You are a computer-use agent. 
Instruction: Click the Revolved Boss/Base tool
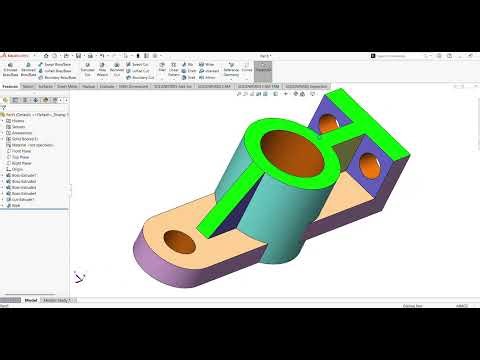28,70
